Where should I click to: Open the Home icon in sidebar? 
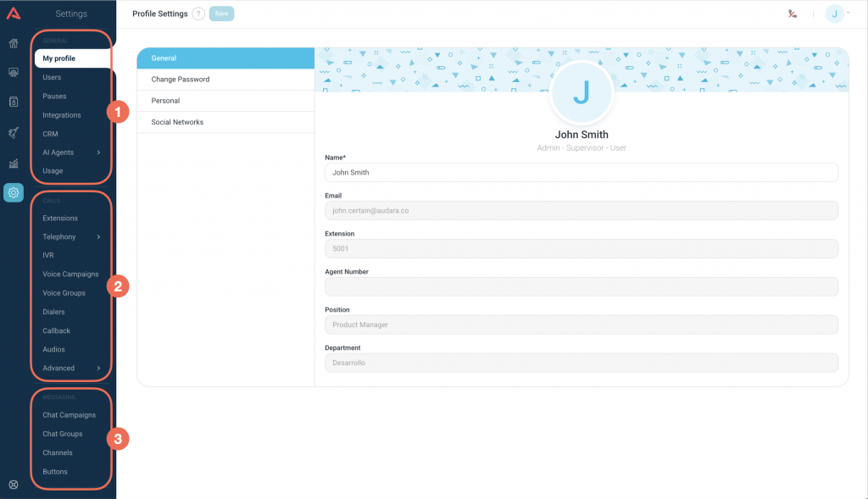pos(14,43)
